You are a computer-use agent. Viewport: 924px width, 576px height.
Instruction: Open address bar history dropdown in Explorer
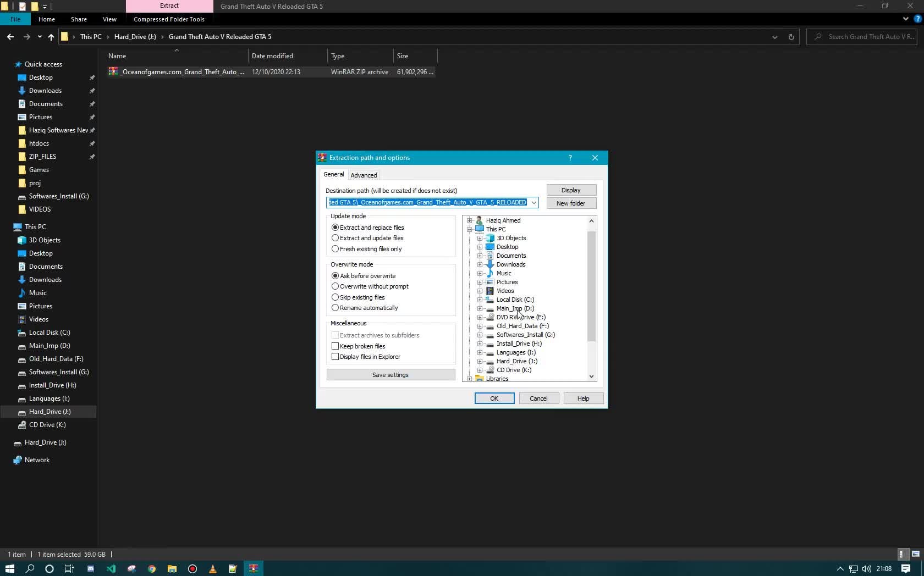[x=774, y=37]
